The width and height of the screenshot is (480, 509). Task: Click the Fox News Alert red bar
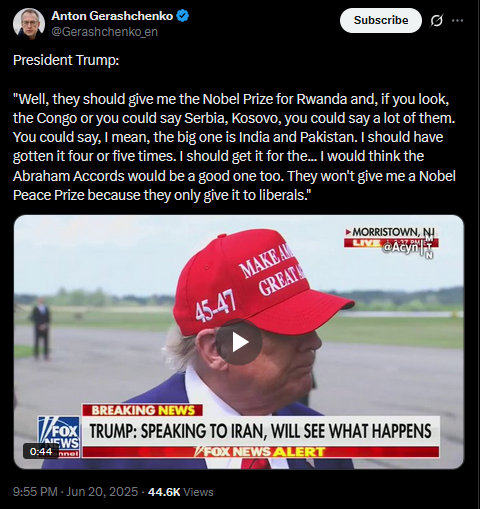coord(261,452)
